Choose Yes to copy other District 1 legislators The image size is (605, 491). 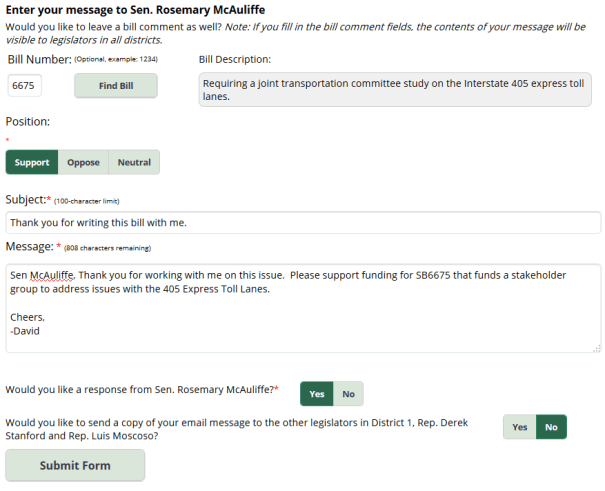point(519,427)
